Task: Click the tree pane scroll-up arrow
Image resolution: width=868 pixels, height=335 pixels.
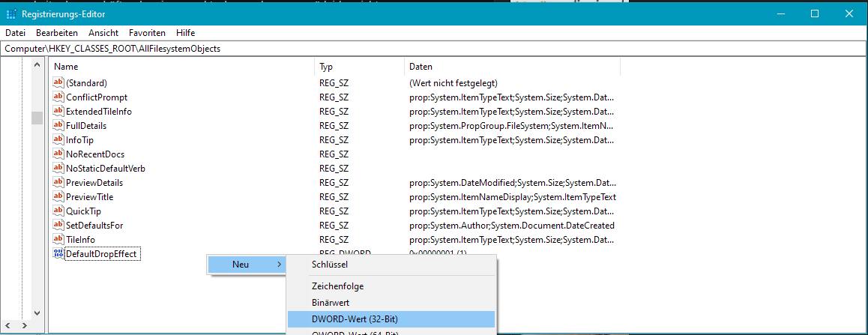Action: point(37,65)
